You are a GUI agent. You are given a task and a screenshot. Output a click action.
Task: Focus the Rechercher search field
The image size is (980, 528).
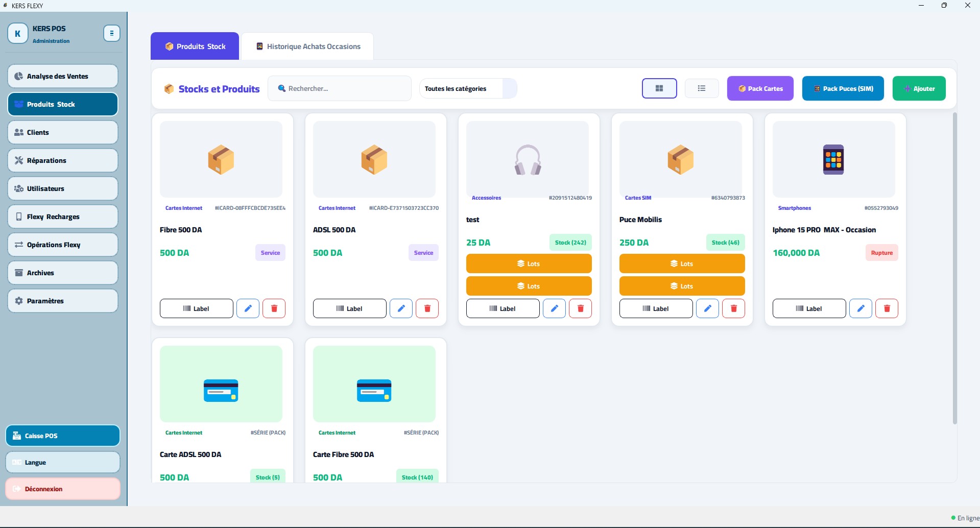pos(340,88)
